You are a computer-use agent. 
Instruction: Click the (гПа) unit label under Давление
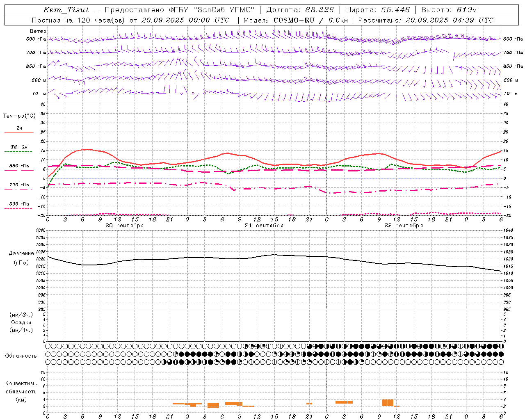pyautogui.click(x=21, y=263)
